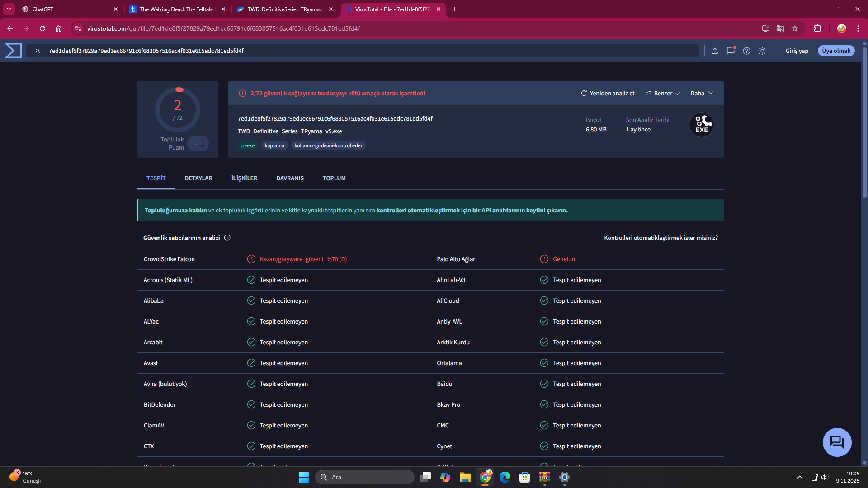This screenshot has width=868, height=488.
Task: Click the Windows taskbar search box
Action: click(x=364, y=477)
